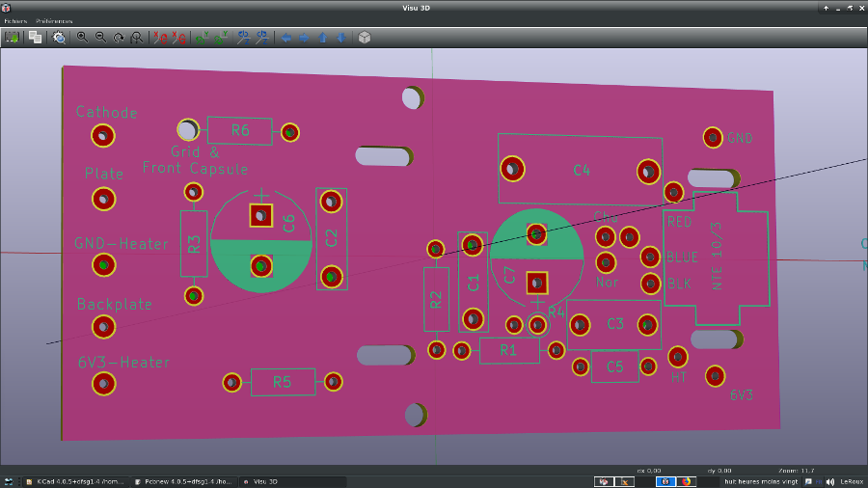868x488 pixels.
Task: Copy the 3D image to clipboard
Action: pyautogui.click(x=35, y=38)
